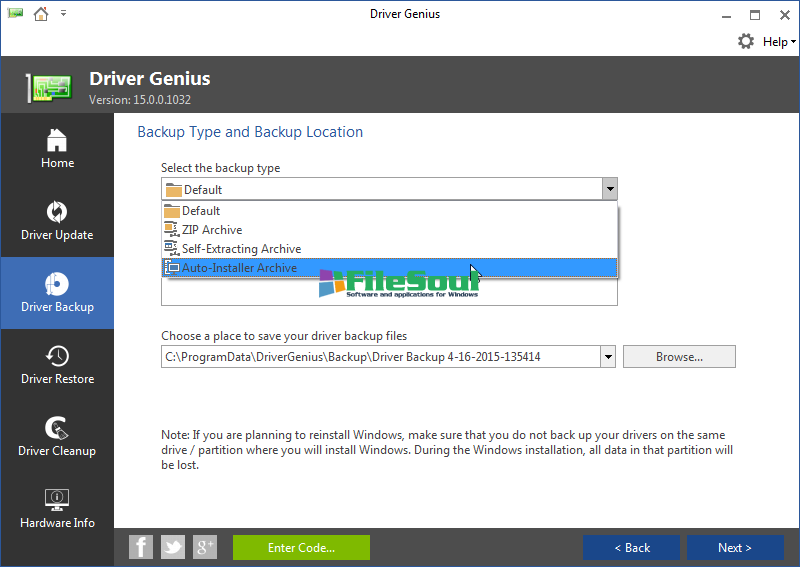Click the Google Plus icon
Viewport: 800px width, 567px height.
pos(205,547)
